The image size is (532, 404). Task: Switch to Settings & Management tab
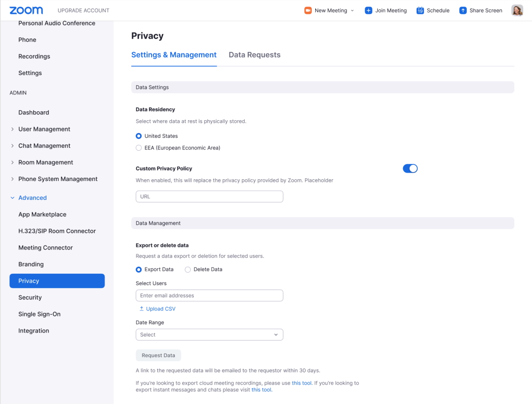pyautogui.click(x=174, y=55)
